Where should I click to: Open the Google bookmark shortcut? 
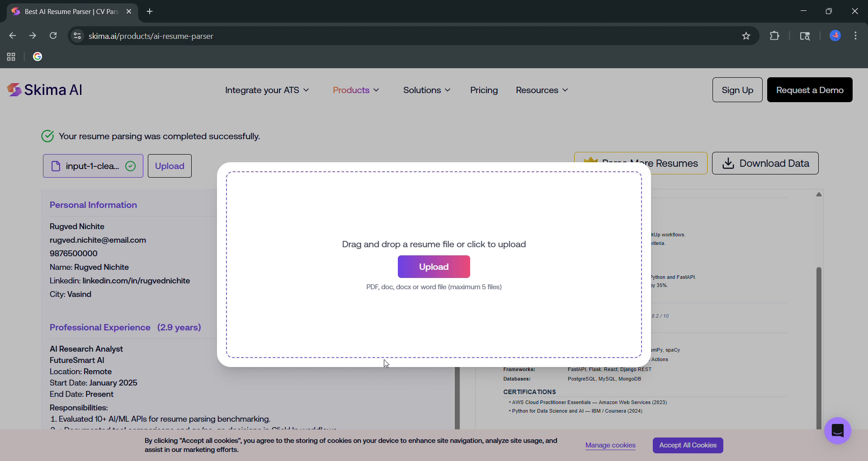pyautogui.click(x=38, y=56)
